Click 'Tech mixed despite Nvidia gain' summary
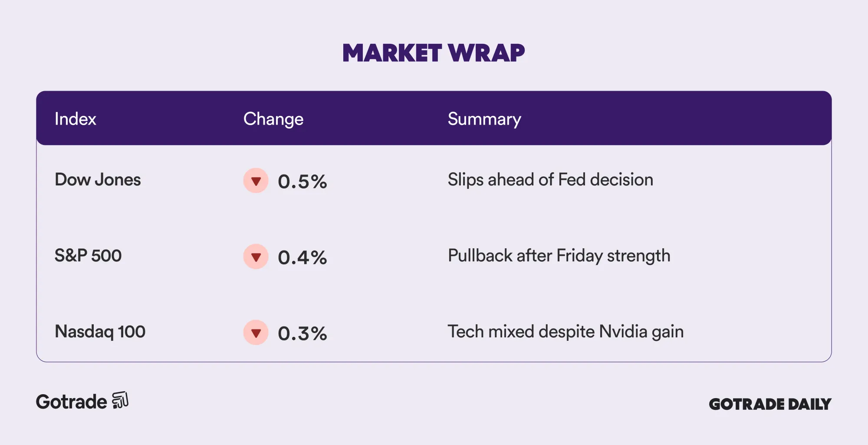Image resolution: width=868 pixels, height=445 pixels. pos(566,332)
